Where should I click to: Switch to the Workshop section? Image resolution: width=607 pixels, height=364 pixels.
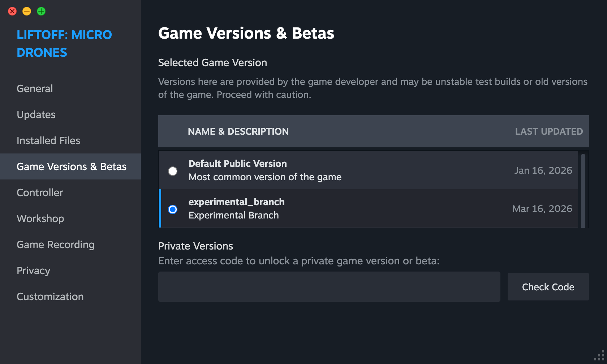[x=40, y=218]
